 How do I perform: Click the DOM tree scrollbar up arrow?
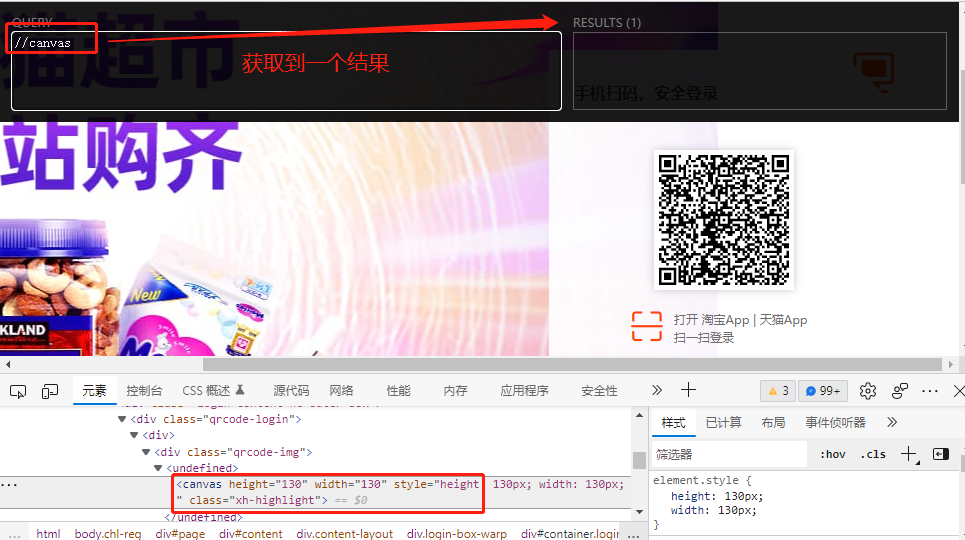tap(639, 416)
